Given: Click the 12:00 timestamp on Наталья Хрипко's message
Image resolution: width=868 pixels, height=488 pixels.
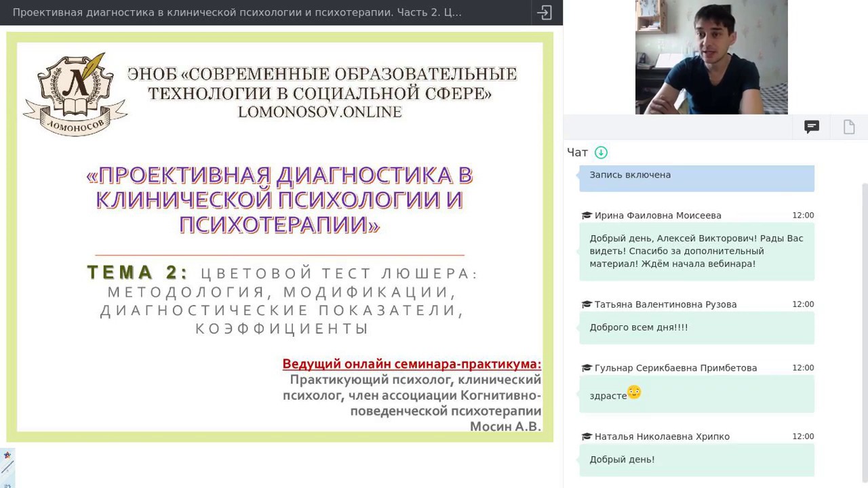Looking at the screenshot, I should tap(803, 436).
